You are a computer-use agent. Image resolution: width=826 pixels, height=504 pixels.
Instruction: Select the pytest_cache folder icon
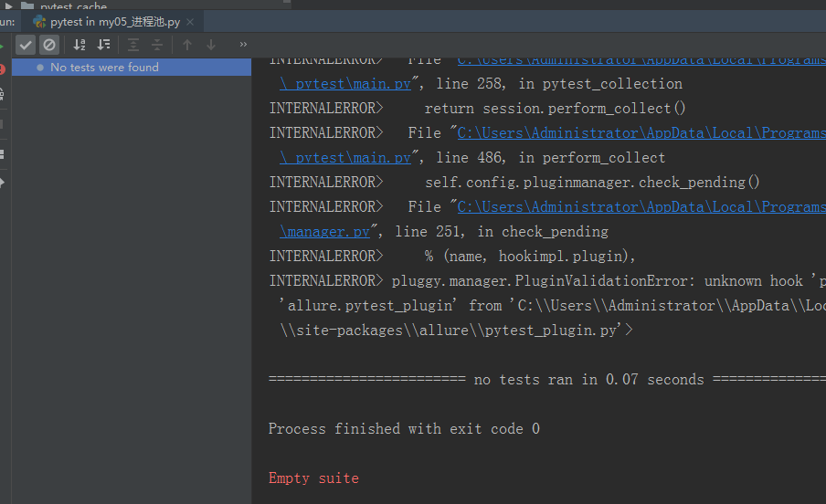click(x=27, y=5)
